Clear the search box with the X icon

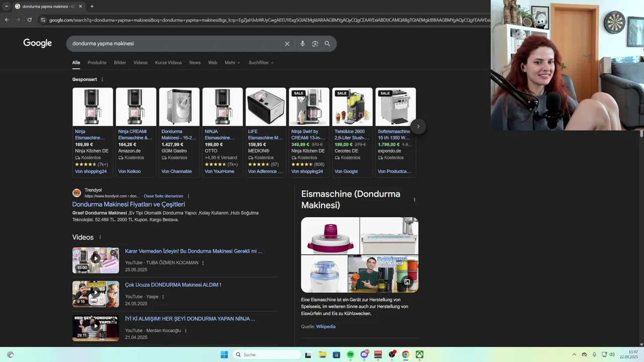(287, 44)
